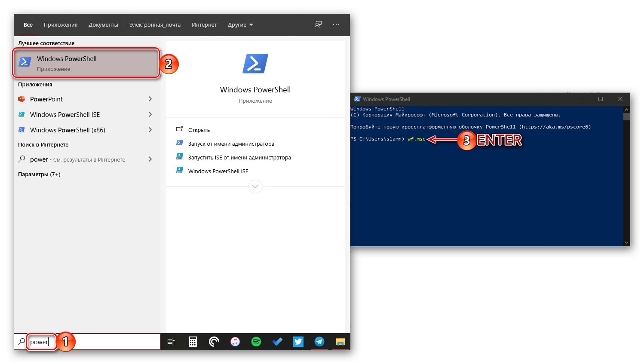Click scroll down arrow in PowerShell window

627,243
